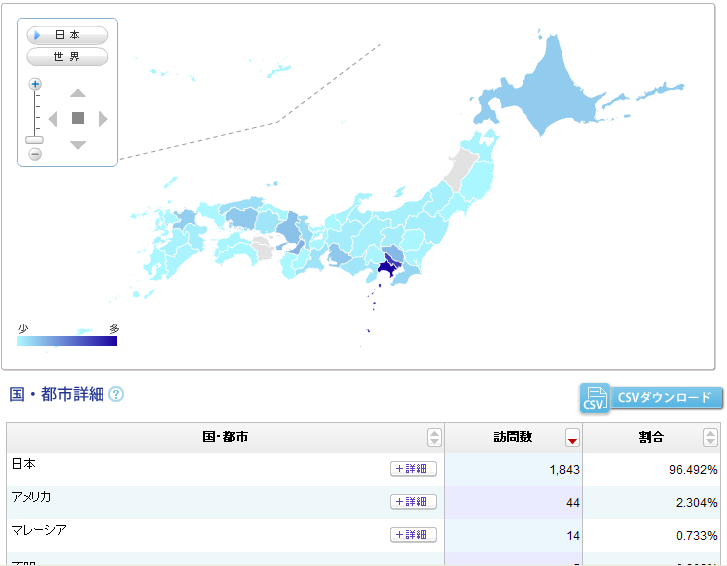
Task: Sort table by 訪問数 column
Action: (x=572, y=438)
